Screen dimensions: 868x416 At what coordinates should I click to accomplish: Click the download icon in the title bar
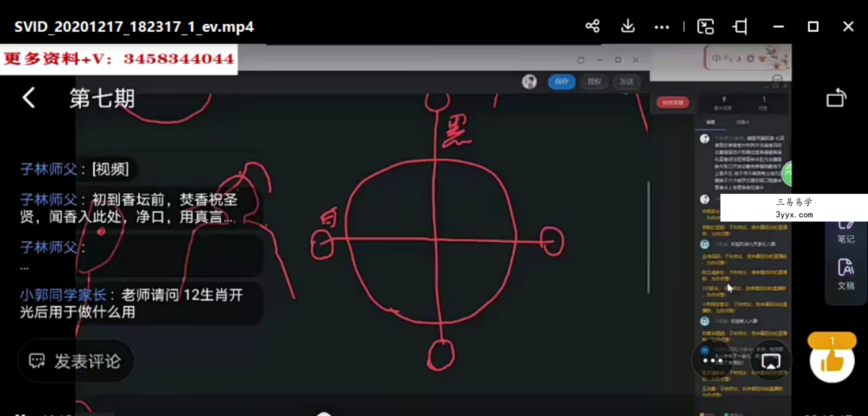tap(628, 26)
